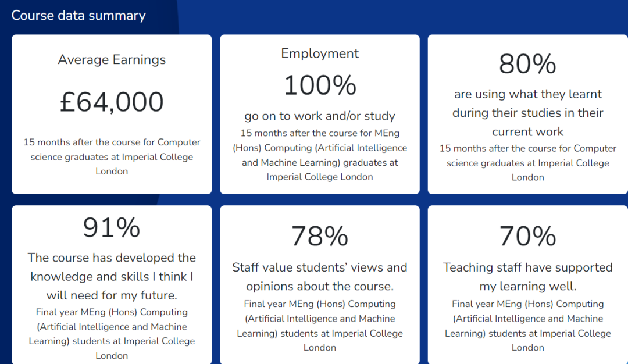The height and width of the screenshot is (364, 628).
Task: Click the 91% statistic figure
Action: click(x=112, y=228)
